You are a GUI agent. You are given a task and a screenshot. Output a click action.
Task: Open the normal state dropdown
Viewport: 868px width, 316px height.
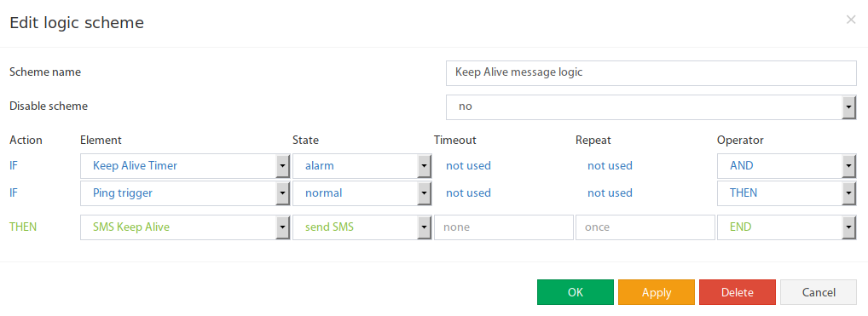[x=362, y=193]
